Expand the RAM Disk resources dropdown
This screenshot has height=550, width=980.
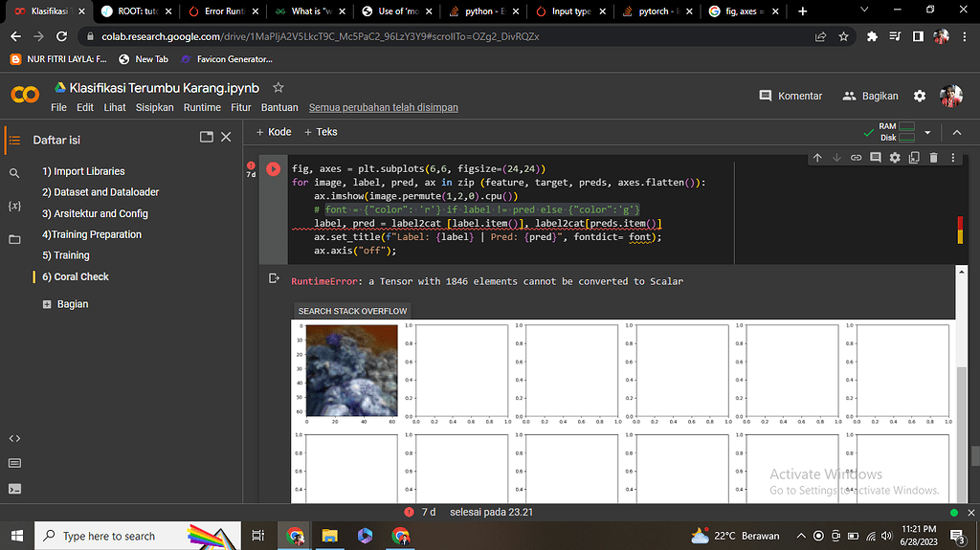[x=927, y=133]
